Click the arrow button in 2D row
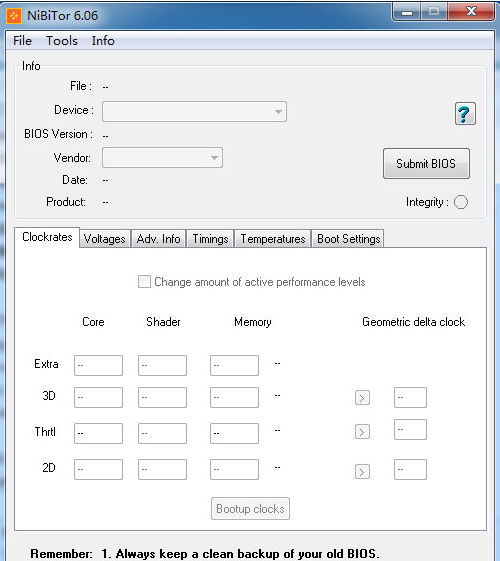This screenshot has width=500, height=561. tap(362, 472)
